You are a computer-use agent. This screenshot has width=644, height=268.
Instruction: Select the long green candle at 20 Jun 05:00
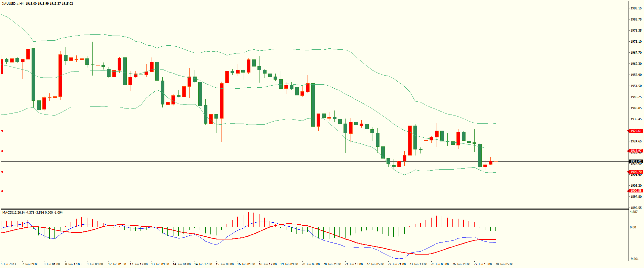pyautogui.click(x=313, y=105)
